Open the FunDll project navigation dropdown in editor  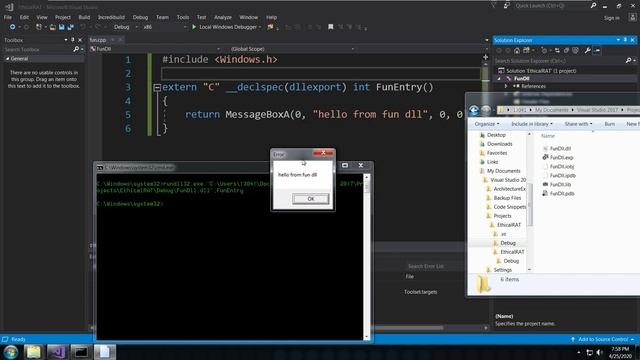155,49
